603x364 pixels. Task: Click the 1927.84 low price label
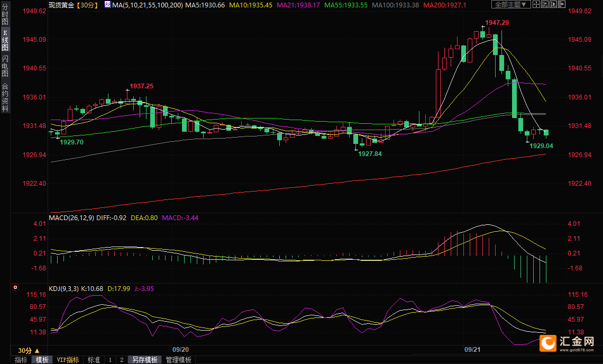click(x=370, y=154)
